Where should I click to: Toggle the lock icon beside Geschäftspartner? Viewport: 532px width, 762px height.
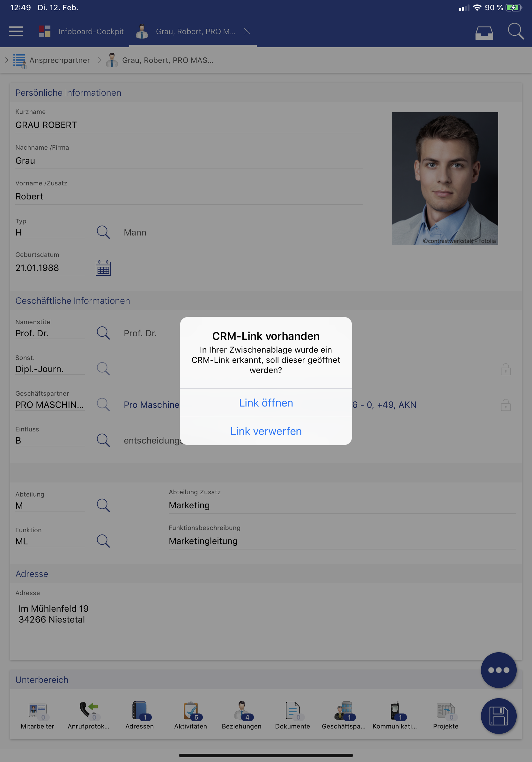click(x=506, y=405)
